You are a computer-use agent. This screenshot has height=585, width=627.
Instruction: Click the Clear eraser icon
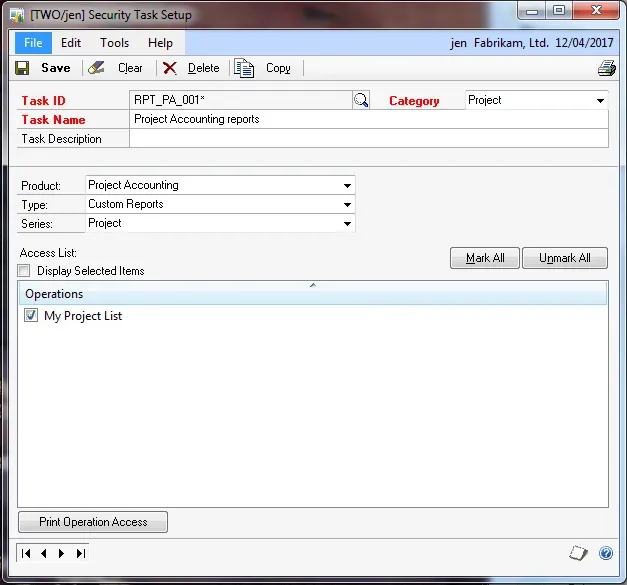point(97,68)
